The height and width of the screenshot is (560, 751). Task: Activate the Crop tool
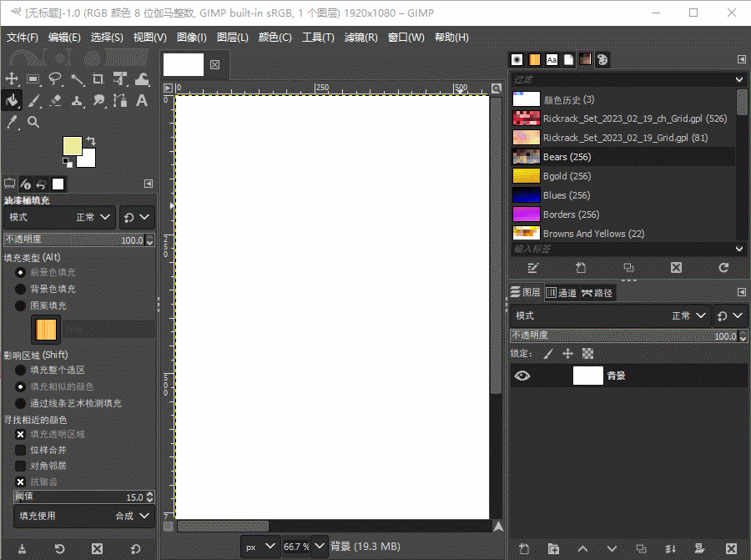[98, 79]
